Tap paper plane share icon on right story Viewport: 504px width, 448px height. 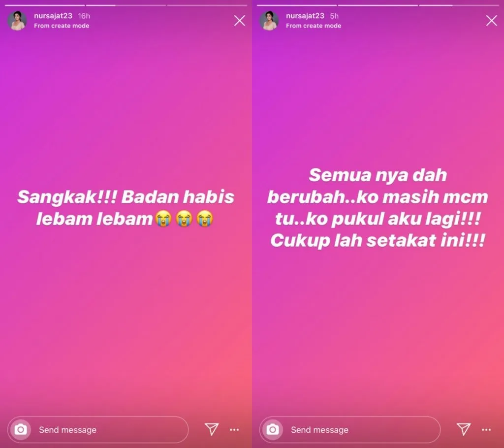pyautogui.click(x=464, y=429)
